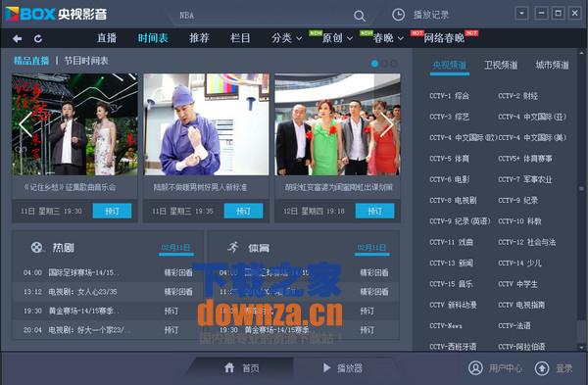Screen dimensions: 588x385
Task: Click the 体育 running figure icon
Action: [x=233, y=247]
